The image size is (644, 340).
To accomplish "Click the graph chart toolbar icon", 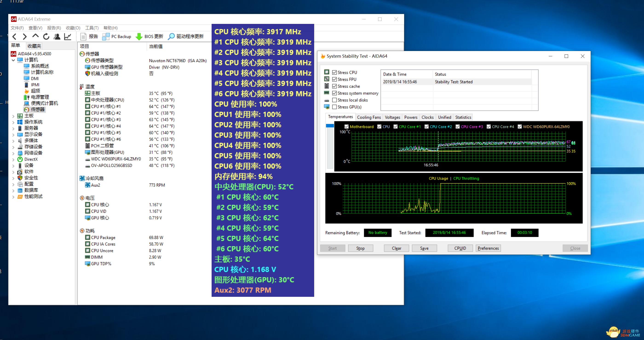I will point(68,37).
